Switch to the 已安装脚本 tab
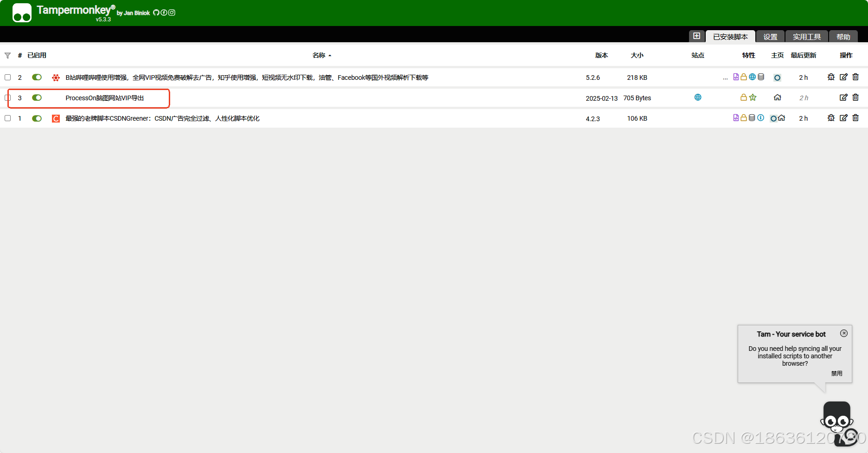The height and width of the screenshot is (453, 868). point(730,37)
